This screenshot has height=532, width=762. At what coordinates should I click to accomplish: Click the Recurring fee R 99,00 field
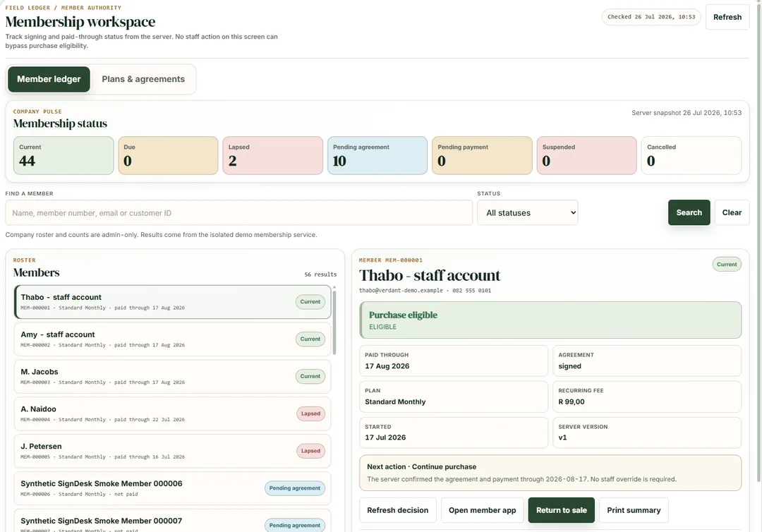tap(647, 397)
